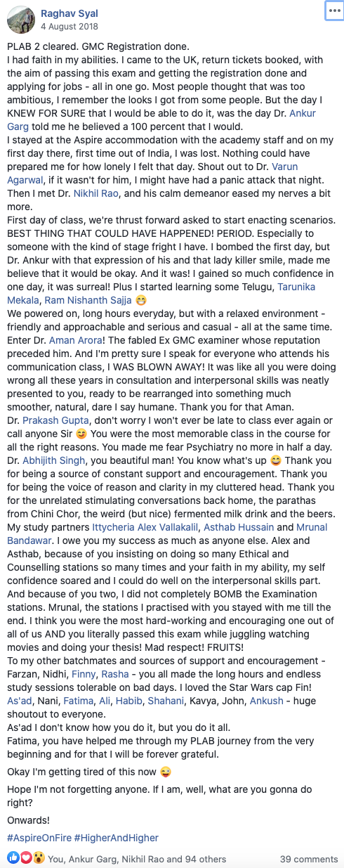Image resolution: width=344 pixels, height=868 pixels.
Task: View the list of people who reacted
Action: point(136,859)
